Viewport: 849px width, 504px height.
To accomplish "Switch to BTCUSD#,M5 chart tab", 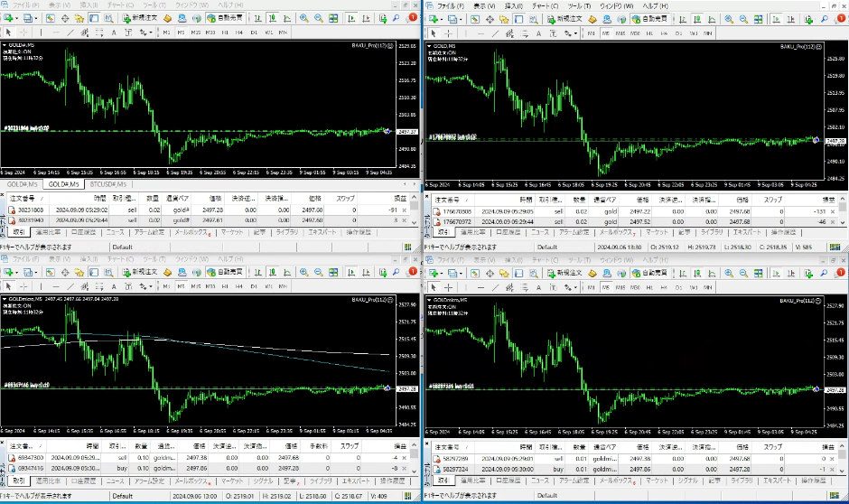I will [107, 184].
